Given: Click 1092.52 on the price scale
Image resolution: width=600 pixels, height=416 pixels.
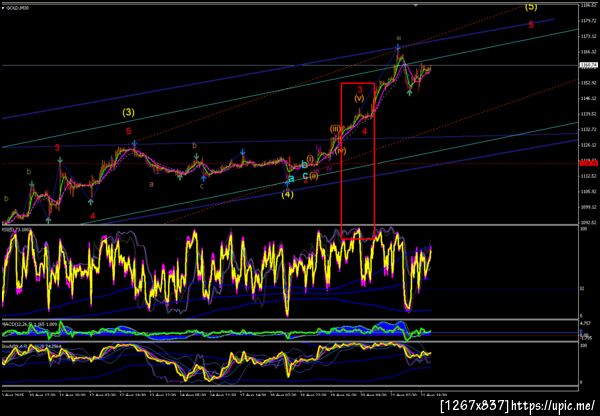Looking at the screenshot, I should pyautogui.click(x=588, y=222).
